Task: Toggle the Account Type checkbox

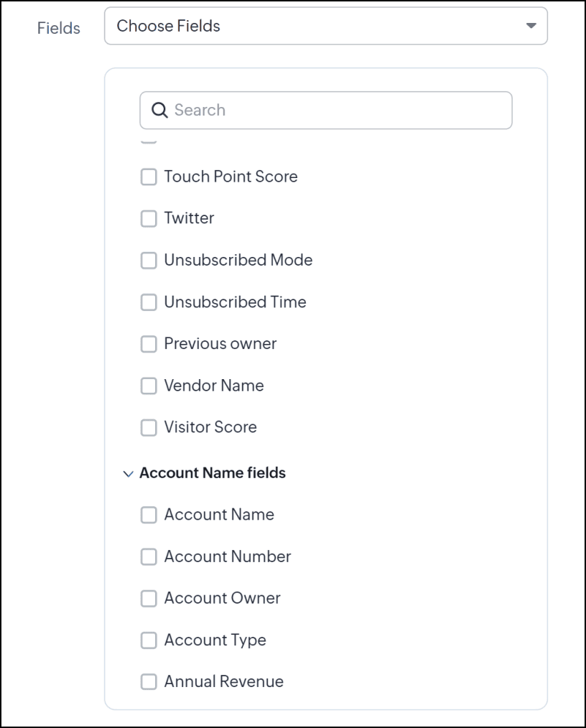Action: 149,640
